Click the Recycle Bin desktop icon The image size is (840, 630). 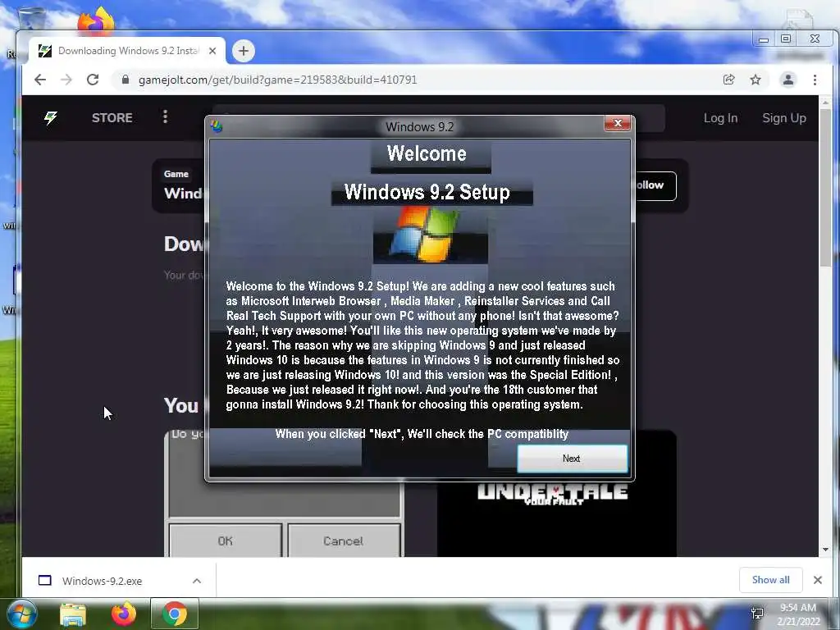pyautogui.click(x=31, y=18)
